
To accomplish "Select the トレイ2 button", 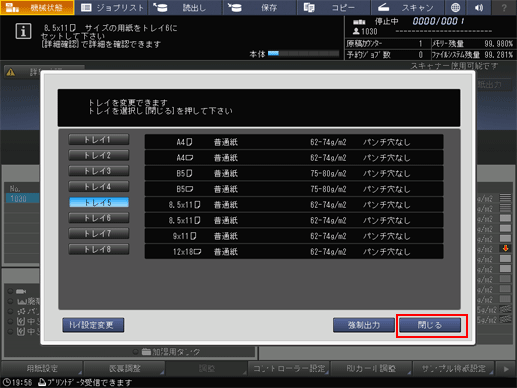I will point(99,155).
